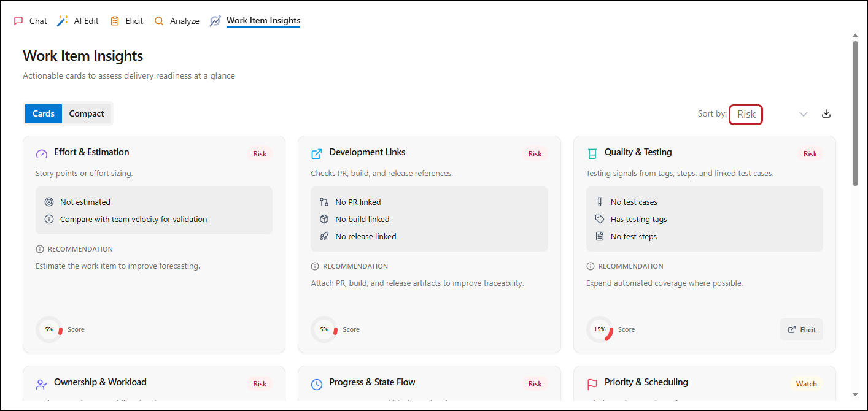Click the Development Links external-link icon
The image size is (868, 411).
[x=317, y=153]
